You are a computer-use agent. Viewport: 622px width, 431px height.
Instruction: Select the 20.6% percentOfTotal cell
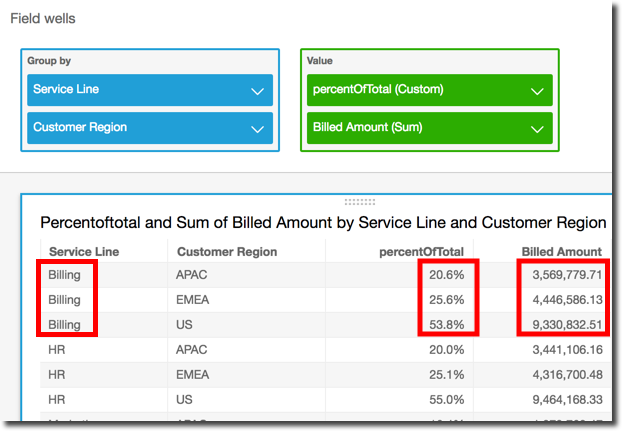446,274
